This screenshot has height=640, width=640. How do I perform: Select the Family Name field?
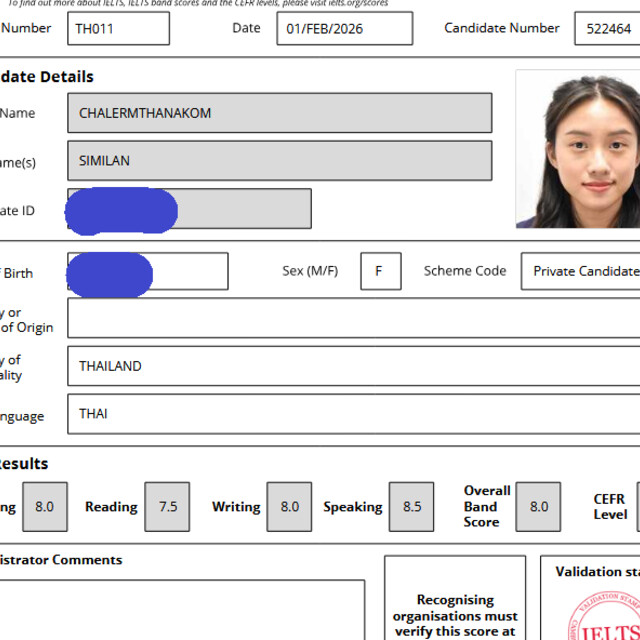(279, 113)
